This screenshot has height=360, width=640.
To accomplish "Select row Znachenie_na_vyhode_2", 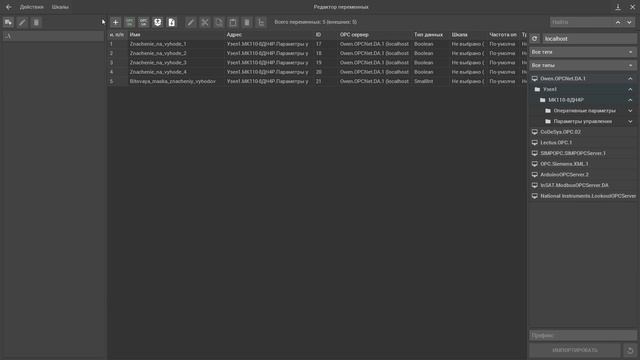I will click(317, 53).
